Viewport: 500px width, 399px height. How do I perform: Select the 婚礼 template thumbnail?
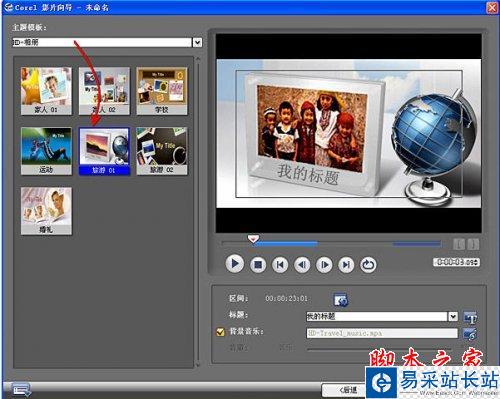pyautogui.click(x=46, y=211)
